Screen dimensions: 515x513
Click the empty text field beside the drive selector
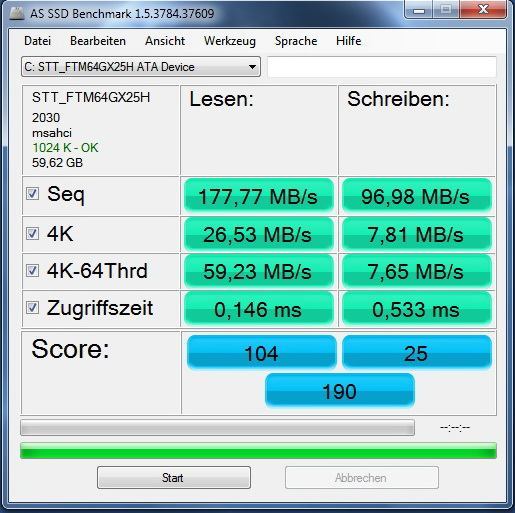pyautogui.click(x=382, y=67)
